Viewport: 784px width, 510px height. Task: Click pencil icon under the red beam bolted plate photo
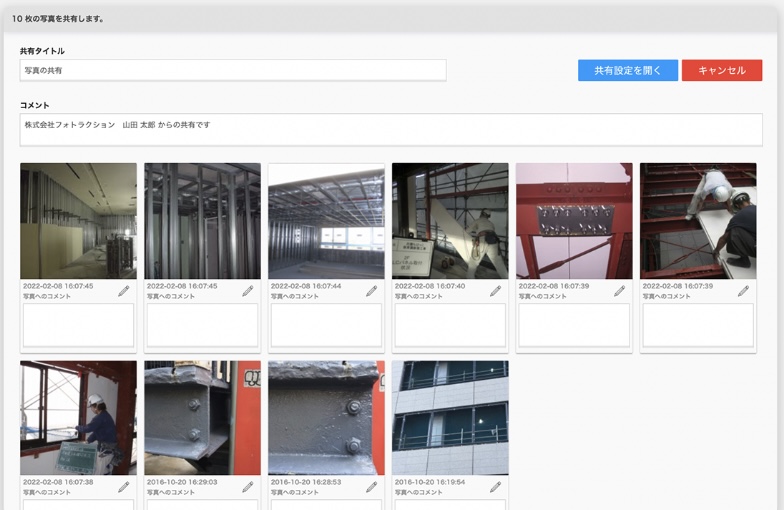click(620, 291)
